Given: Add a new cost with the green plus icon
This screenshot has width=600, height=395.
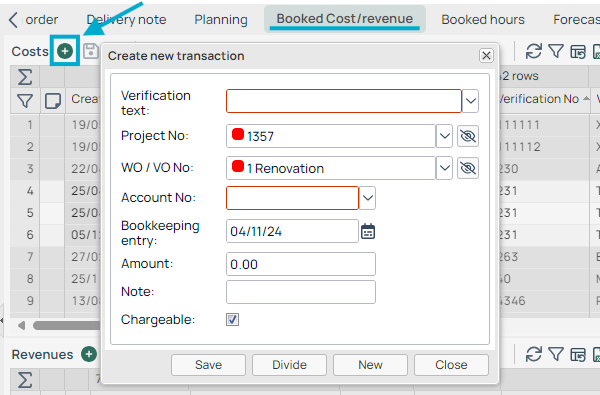Looking at the screenshot, I should (65, 51).
